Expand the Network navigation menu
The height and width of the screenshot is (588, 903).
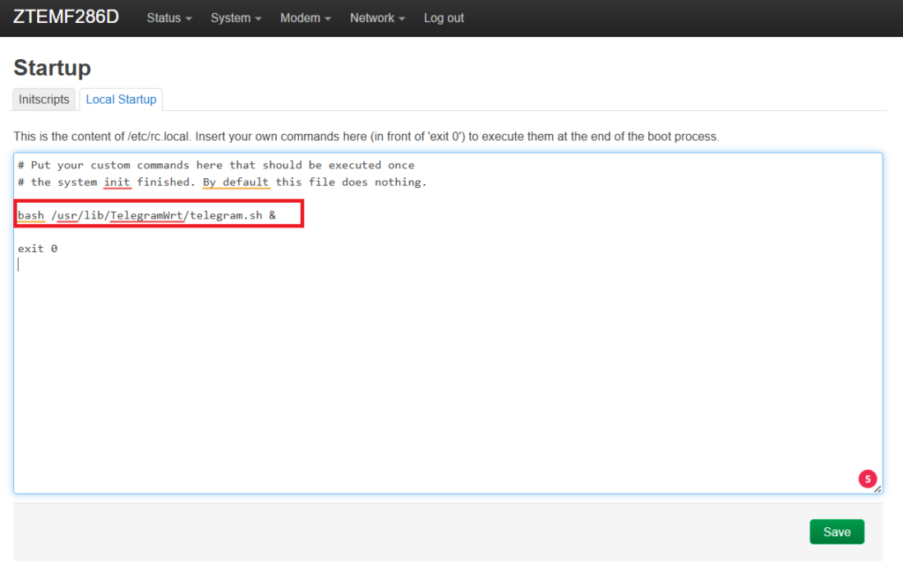coord(377,18)
